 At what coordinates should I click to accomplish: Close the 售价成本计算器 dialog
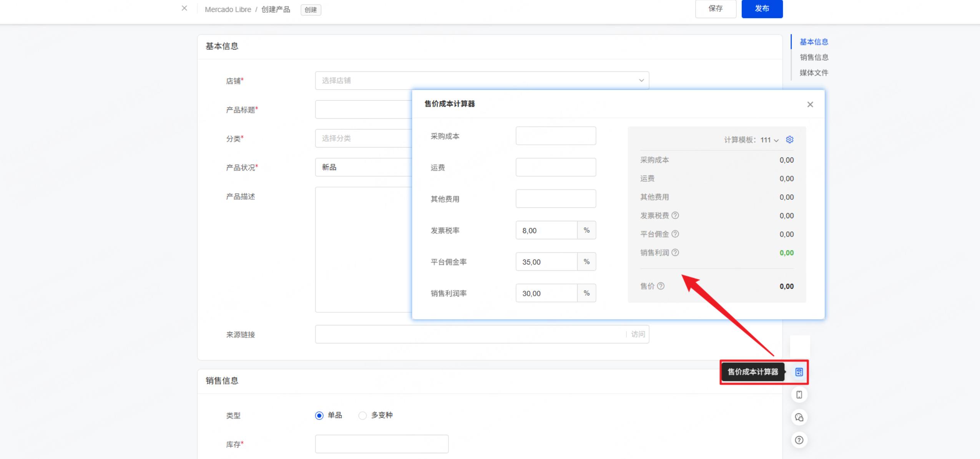810,104
